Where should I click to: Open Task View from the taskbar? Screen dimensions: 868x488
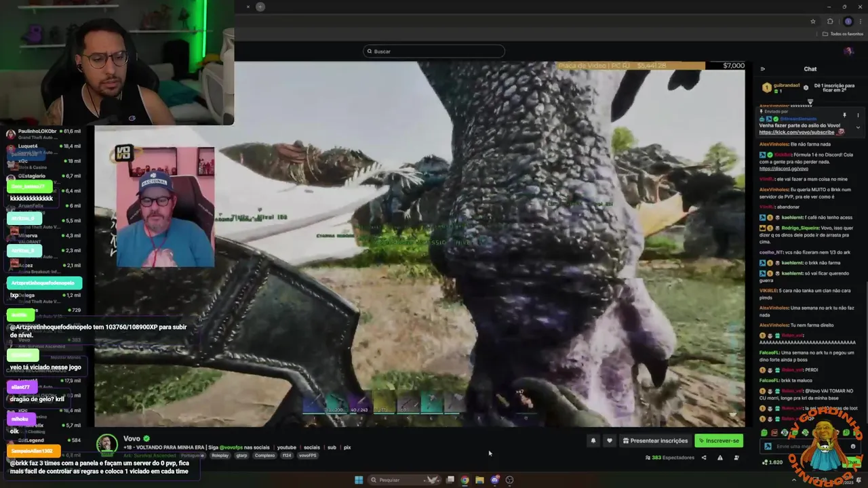click(x=450, y=480)
